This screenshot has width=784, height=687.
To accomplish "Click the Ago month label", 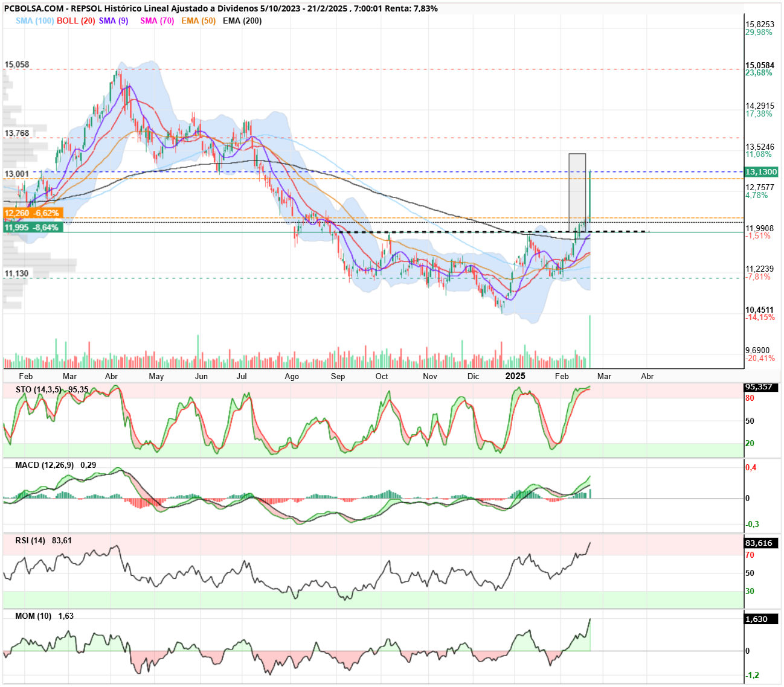I will click(x=292, y=377).
